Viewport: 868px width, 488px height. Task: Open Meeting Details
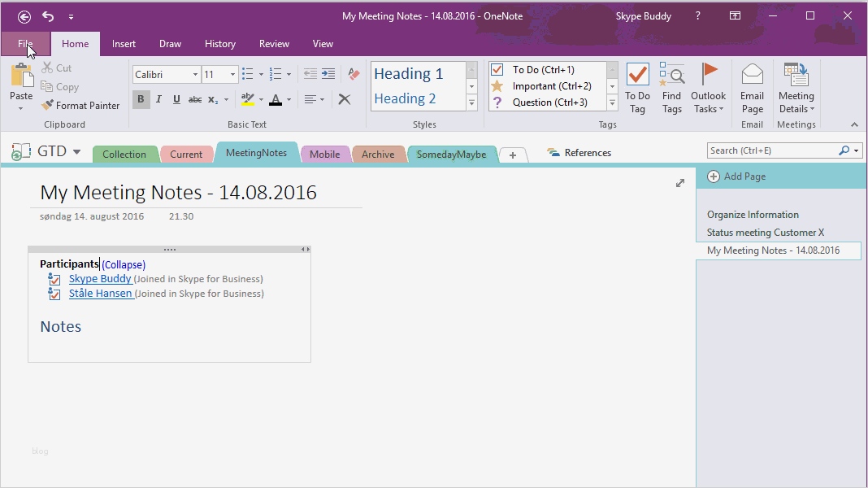[x=796, y=86]
